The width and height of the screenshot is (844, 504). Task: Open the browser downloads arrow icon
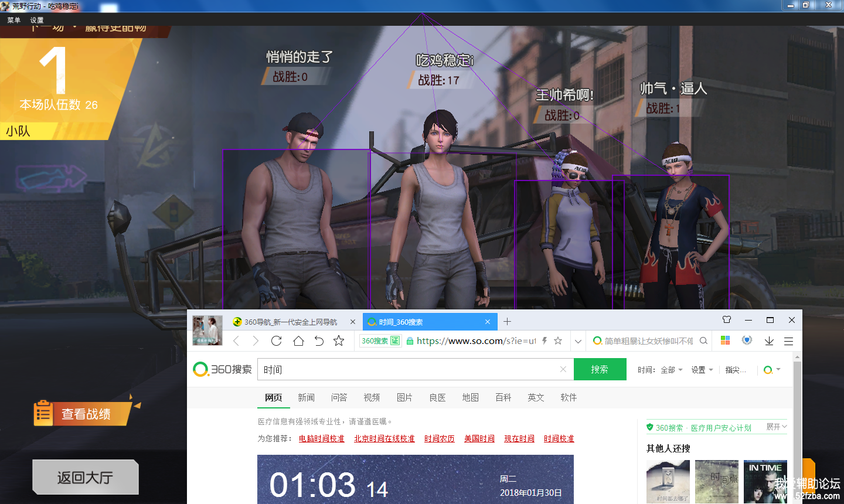pos(769,340)
